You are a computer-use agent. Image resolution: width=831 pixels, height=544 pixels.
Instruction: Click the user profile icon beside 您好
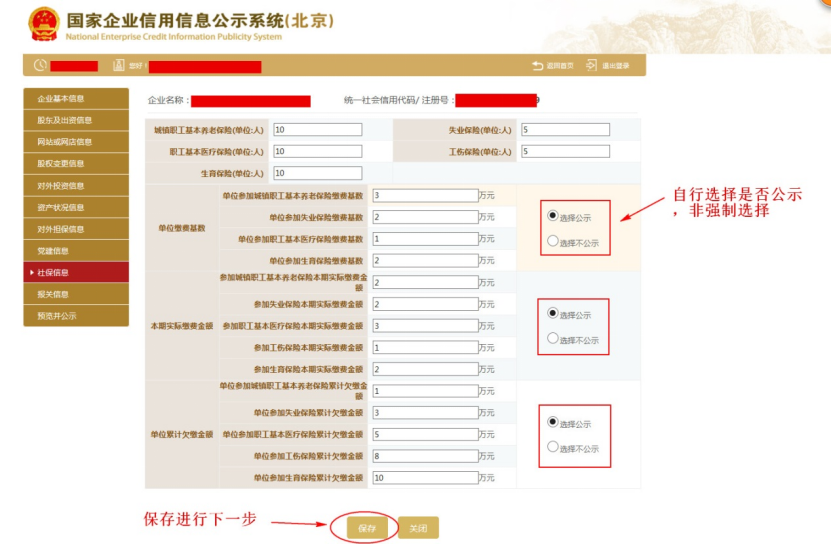click(x=119, y=66)
